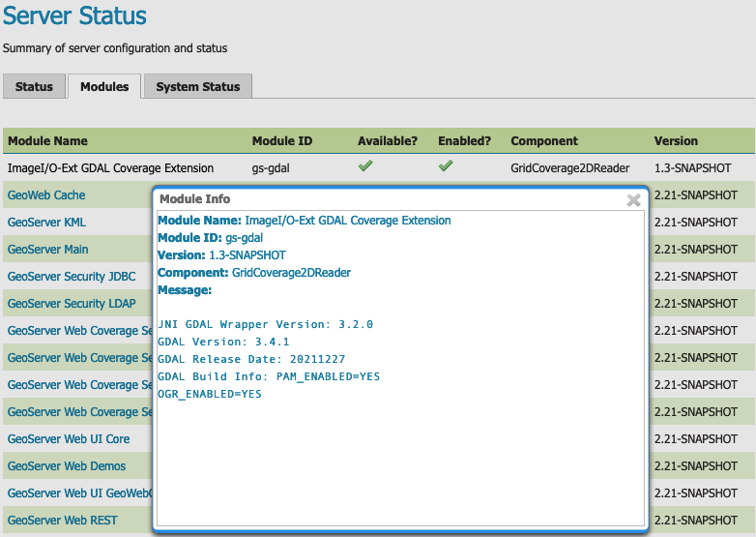The image size is (756, 537).
Task: Select the Modules tab
Action: pos(104,87)
